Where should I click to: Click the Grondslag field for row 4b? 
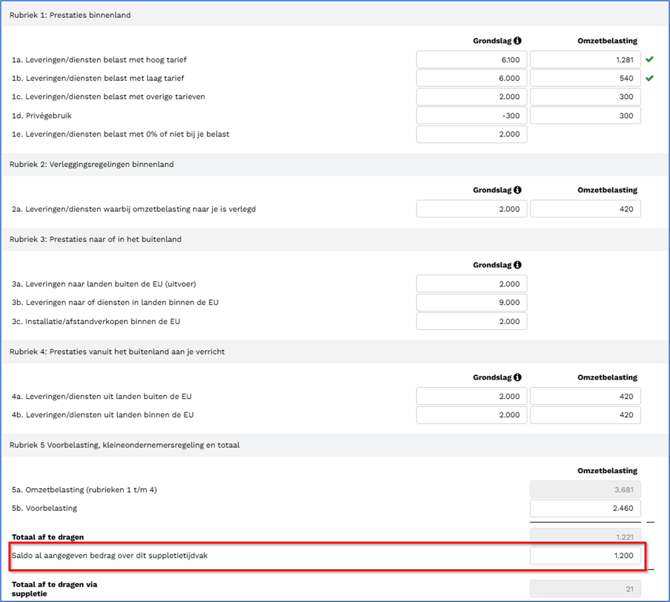pyautogui.click(x=471, y=415)
